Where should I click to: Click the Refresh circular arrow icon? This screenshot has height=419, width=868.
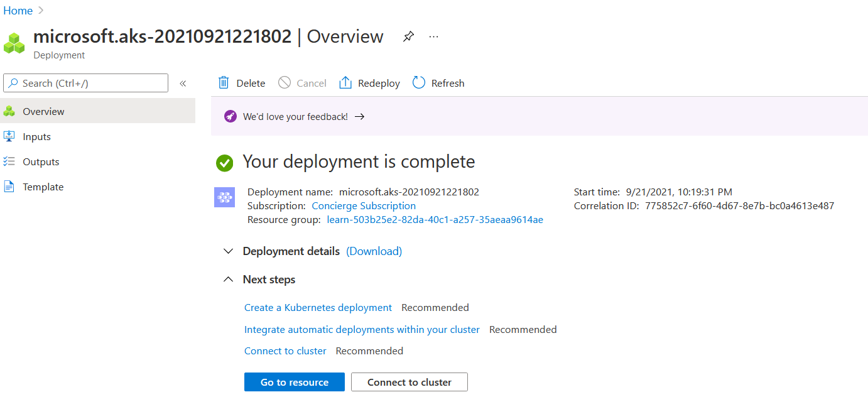419,83
